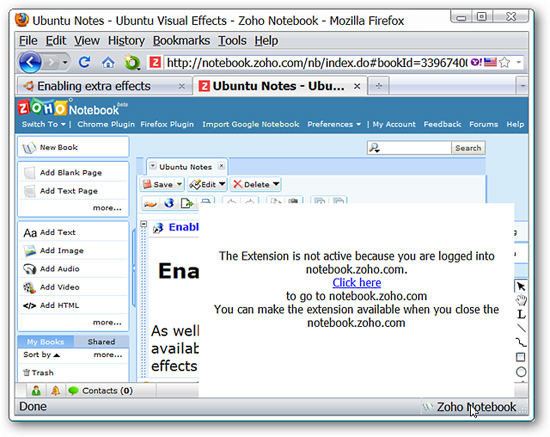
Task: Switch to Enabling extra effects tab
Action: click(x=104, y=86)
